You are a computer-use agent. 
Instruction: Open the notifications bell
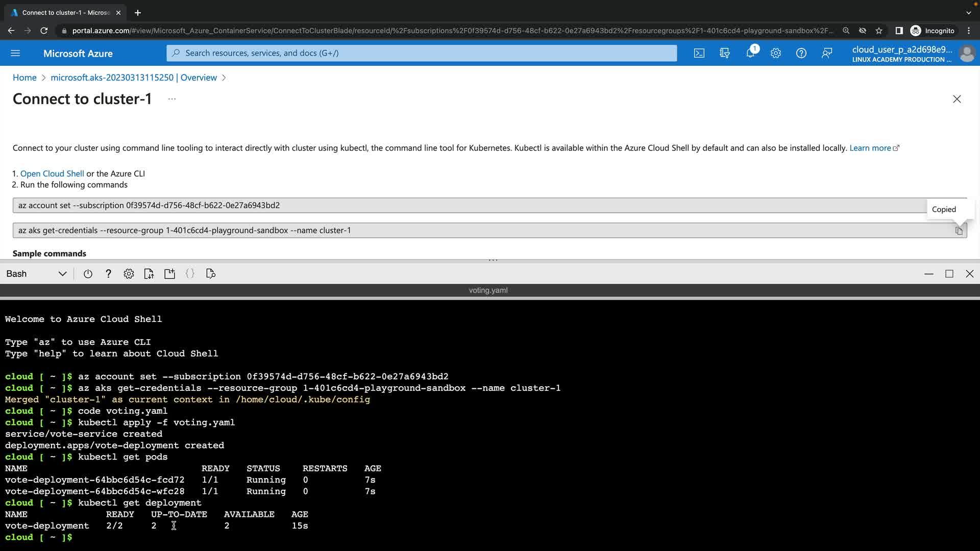[750, 53]
